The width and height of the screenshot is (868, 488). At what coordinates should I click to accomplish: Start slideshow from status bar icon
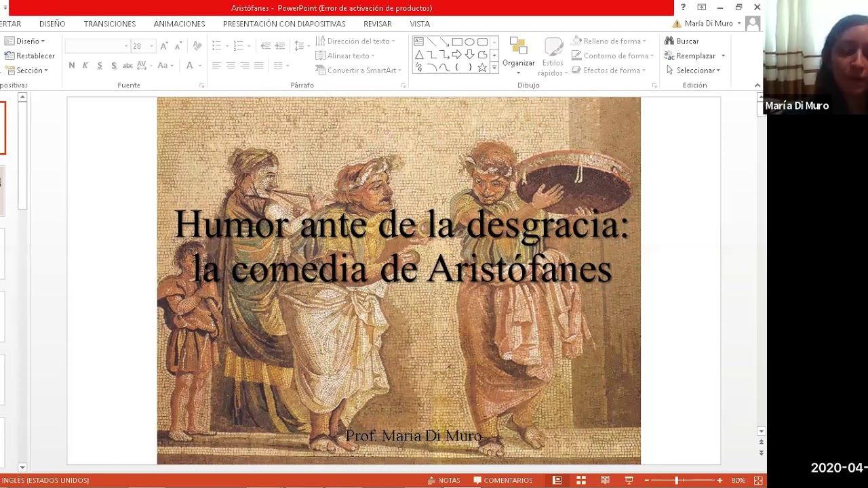[x=629, y=481]
